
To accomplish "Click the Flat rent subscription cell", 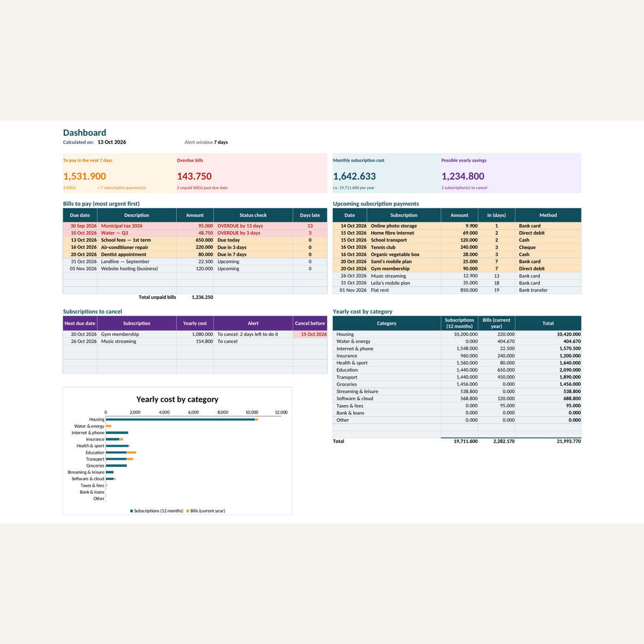I will tap(404, 290).
